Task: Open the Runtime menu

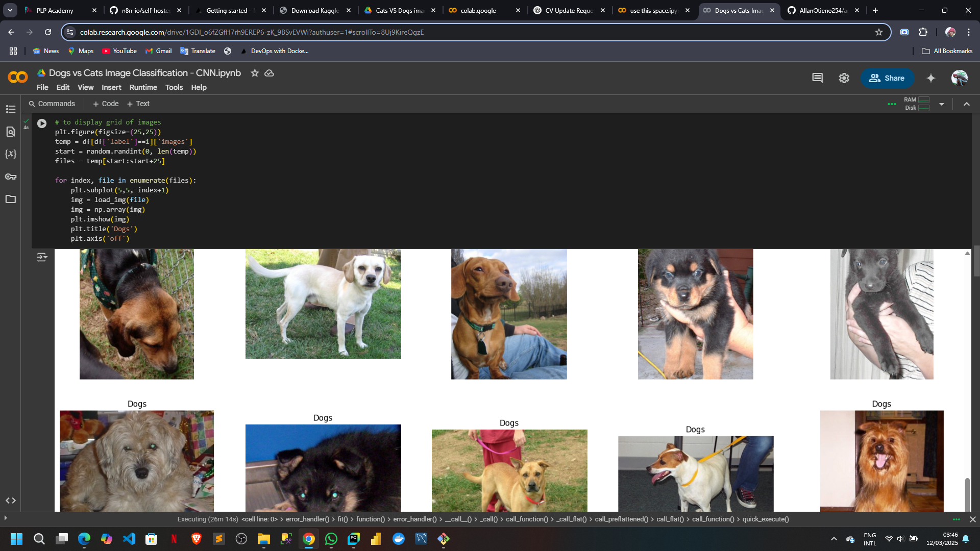Action: click(143, 87)
